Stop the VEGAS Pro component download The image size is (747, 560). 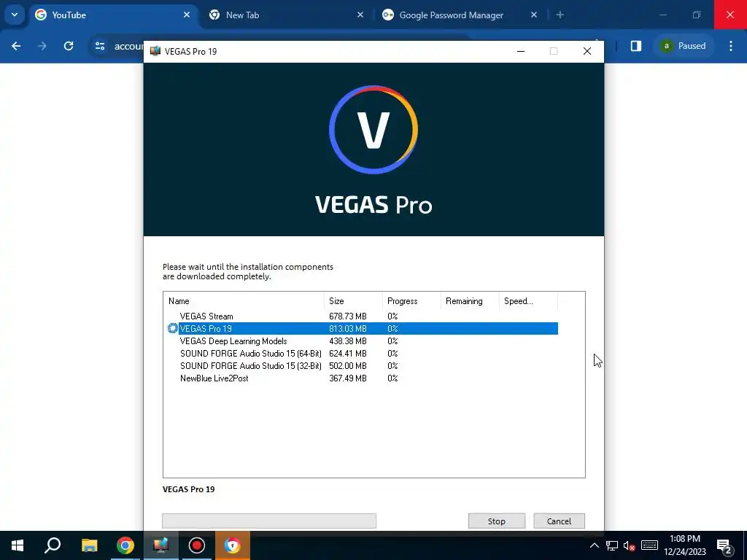(x=496, y=521)
